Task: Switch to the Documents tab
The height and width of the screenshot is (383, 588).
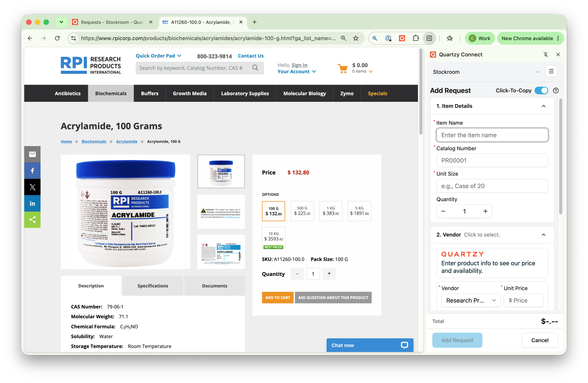Action: (x=214, y=286)
